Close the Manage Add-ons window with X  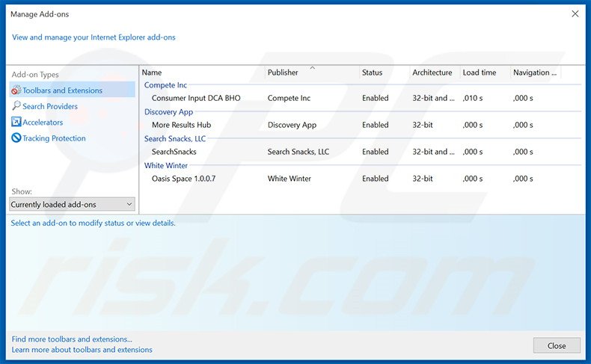tap(575, 14)
